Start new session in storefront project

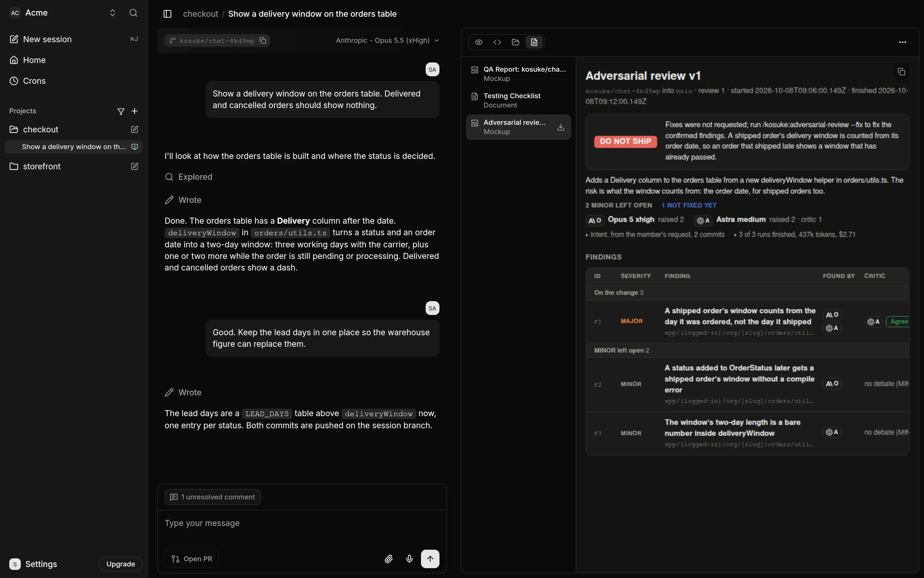[134, 166]
